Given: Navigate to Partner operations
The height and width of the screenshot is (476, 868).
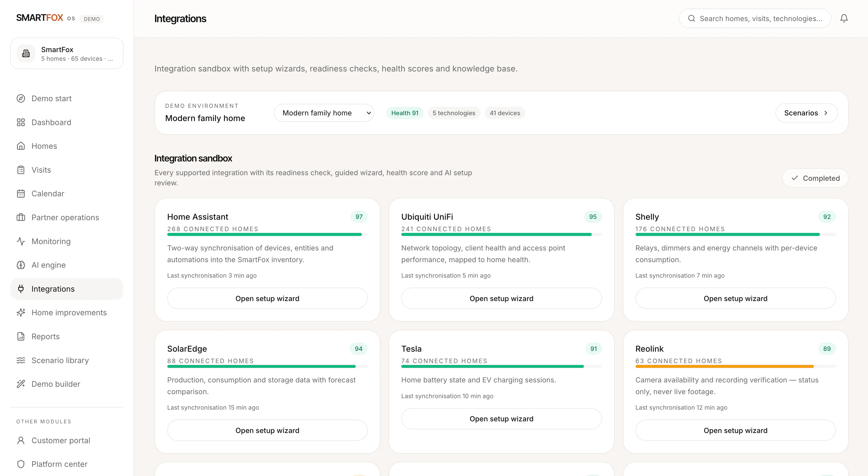Looking at the screenshot, I should point(67,217).
